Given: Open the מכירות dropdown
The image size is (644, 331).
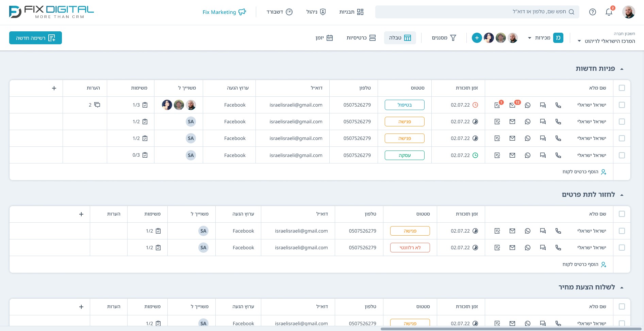Looking at the screenshot, I should [545, 38].
